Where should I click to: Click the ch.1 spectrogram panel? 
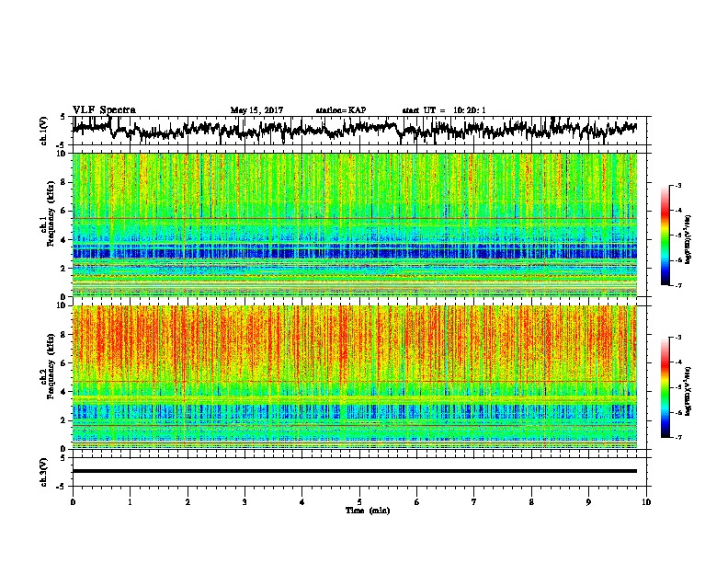[x=354, y=224]
